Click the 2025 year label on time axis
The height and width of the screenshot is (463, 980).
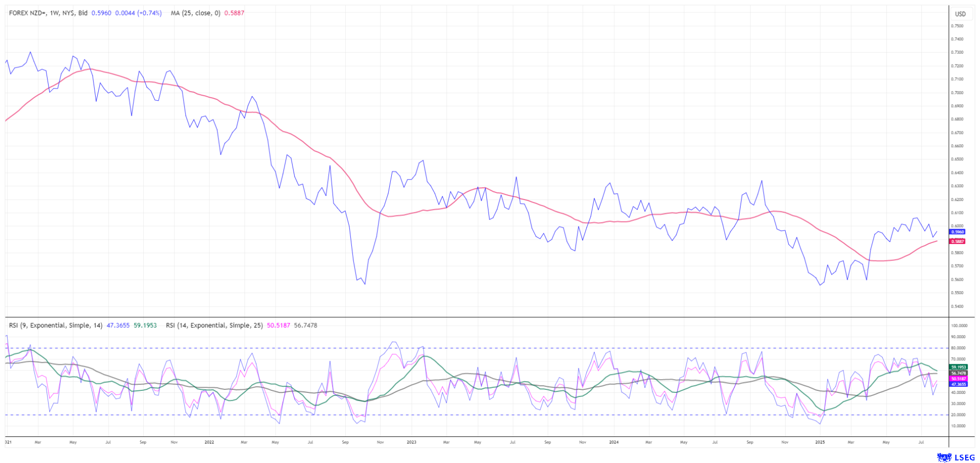click(x=820, y=442)
